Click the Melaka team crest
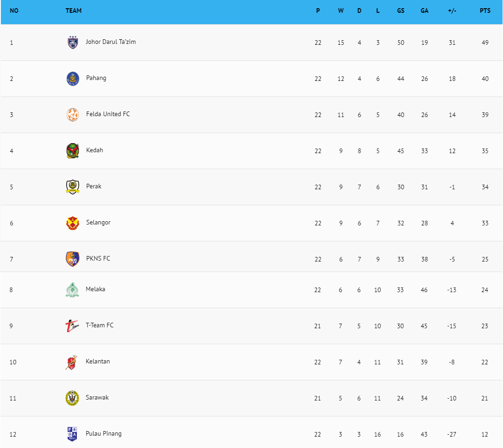Screen dimensions: 503x448 pos(72,289)
